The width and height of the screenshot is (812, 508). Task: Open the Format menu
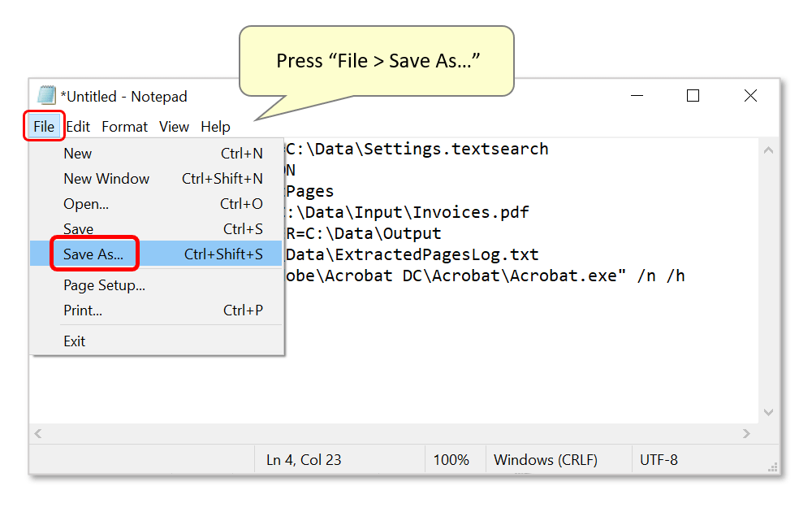124,126
